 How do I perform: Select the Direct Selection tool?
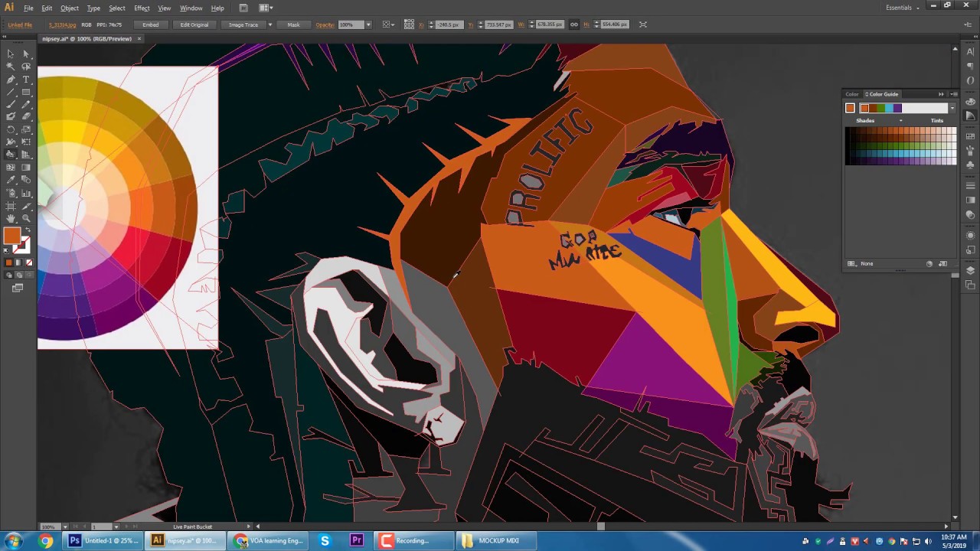pos(26,54)
